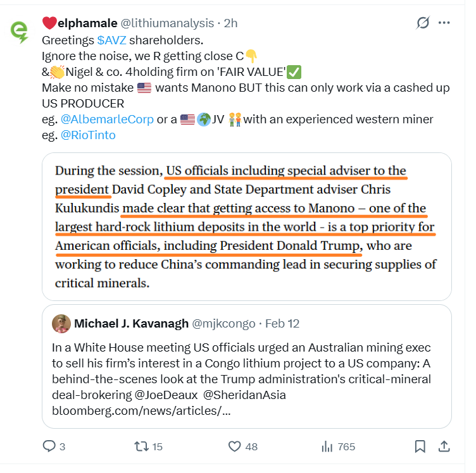Repost this tweet via retweet icon
Screen dimensions: 476x473
pyautogui.click(x=142, y=446)
